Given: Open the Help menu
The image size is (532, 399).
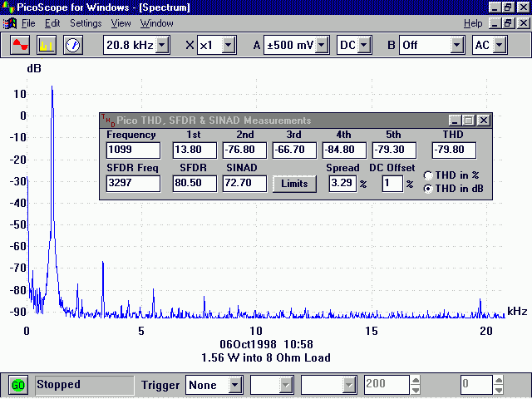Looking at the screenshot, I should point(473,23).
